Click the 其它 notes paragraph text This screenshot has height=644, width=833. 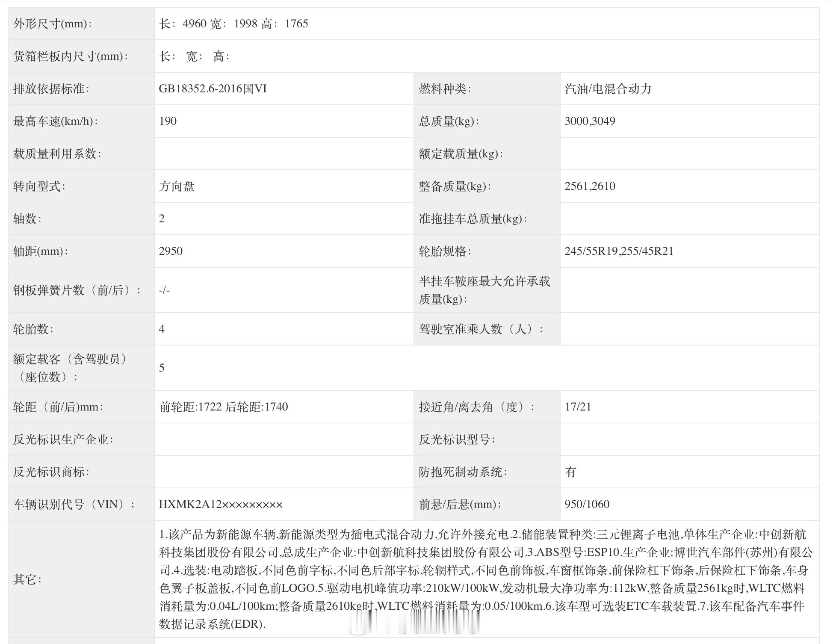pyautogui.click(x=486, y=579)
